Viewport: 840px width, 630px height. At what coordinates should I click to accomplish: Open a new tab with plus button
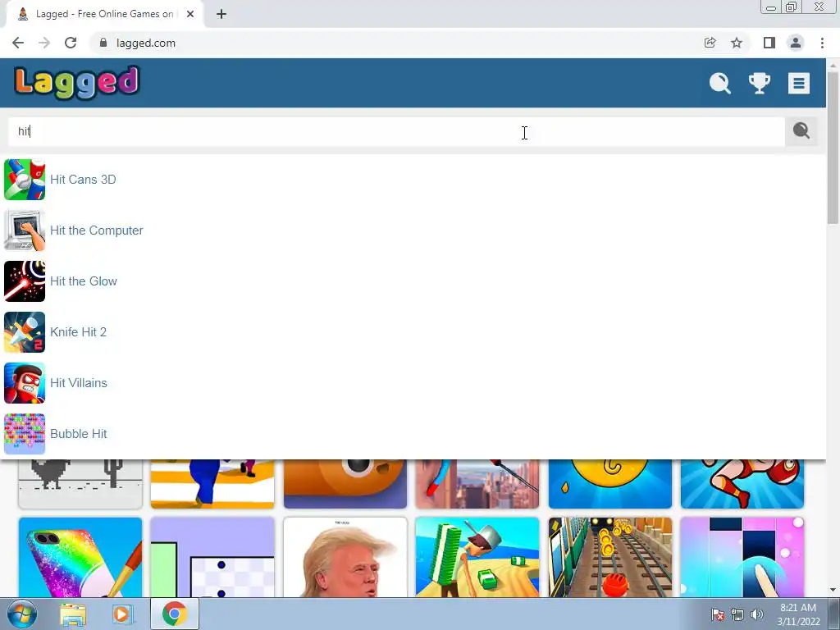click(x=221, y=14)
